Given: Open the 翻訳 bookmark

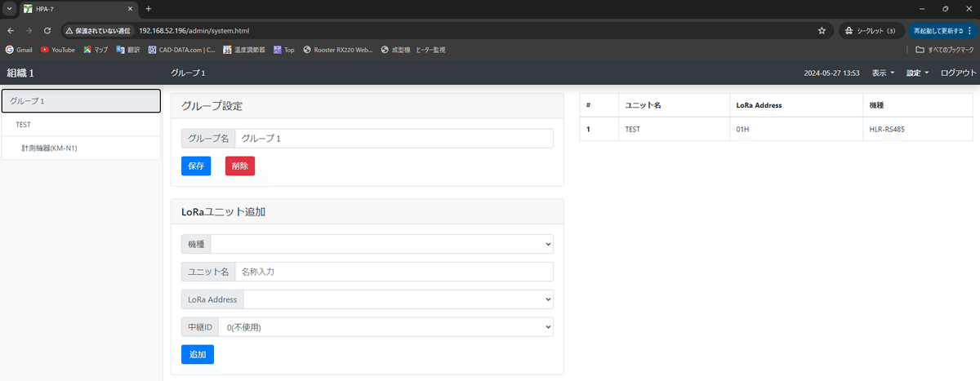Looking at the screenshot, I should [x=128, y=50].
